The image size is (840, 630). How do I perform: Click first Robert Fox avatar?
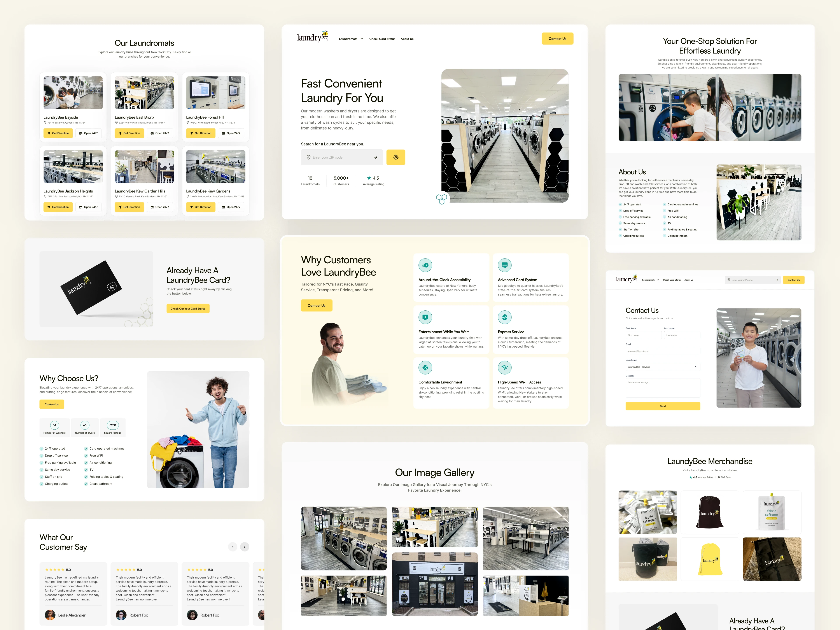pos(121,615)
